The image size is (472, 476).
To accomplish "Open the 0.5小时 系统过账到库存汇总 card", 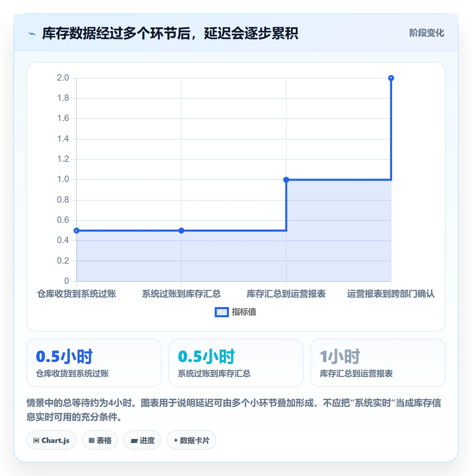I will click(x=236, y=363).
